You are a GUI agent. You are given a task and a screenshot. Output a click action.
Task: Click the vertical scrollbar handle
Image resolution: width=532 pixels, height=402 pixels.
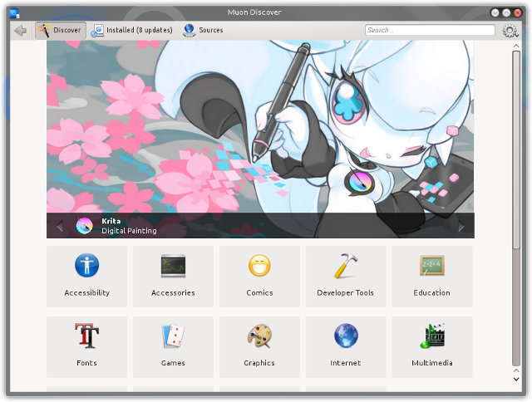[516, 150]
